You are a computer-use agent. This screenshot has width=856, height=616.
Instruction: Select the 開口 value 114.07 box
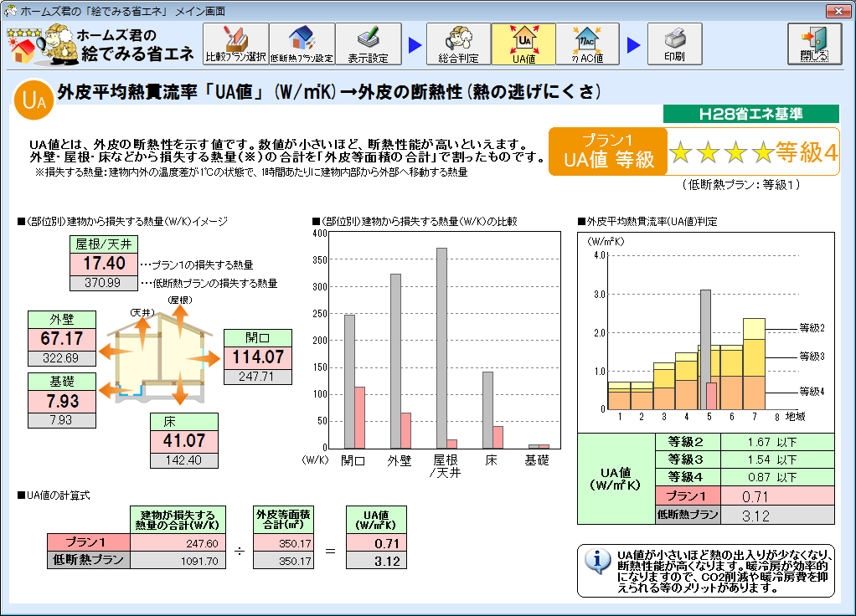point(257,357)
